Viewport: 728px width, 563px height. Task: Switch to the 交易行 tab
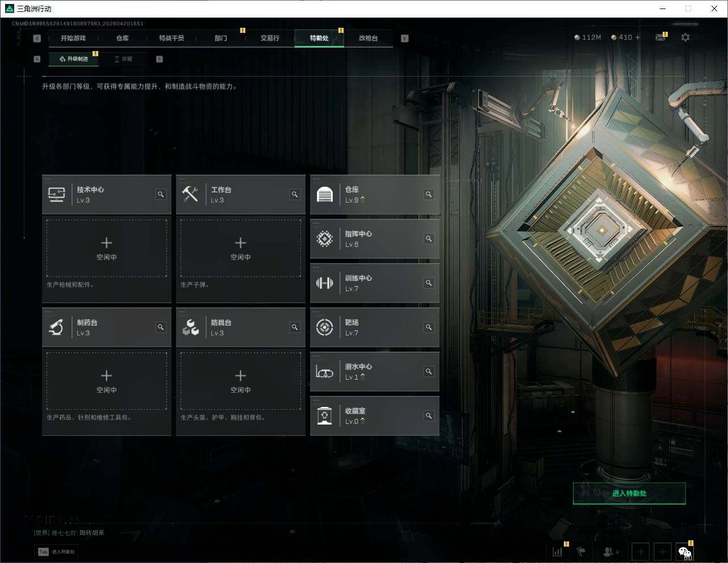click(270, 38)
